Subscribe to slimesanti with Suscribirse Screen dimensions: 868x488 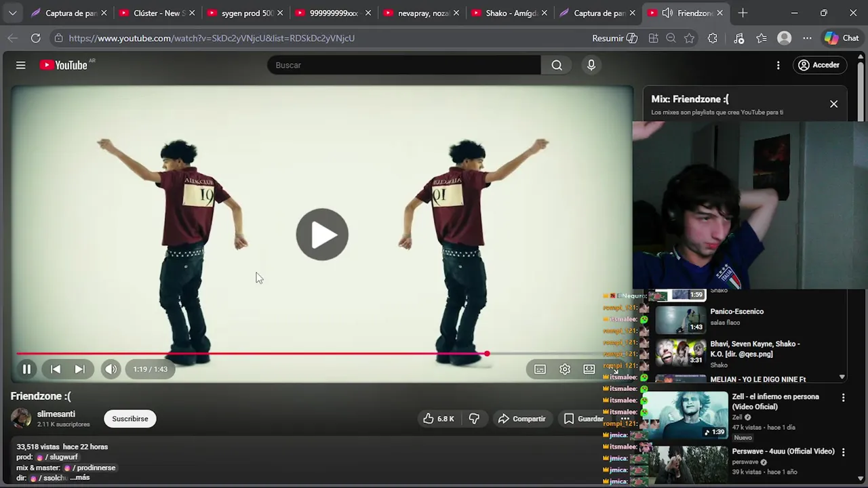(x=130, y=419)
